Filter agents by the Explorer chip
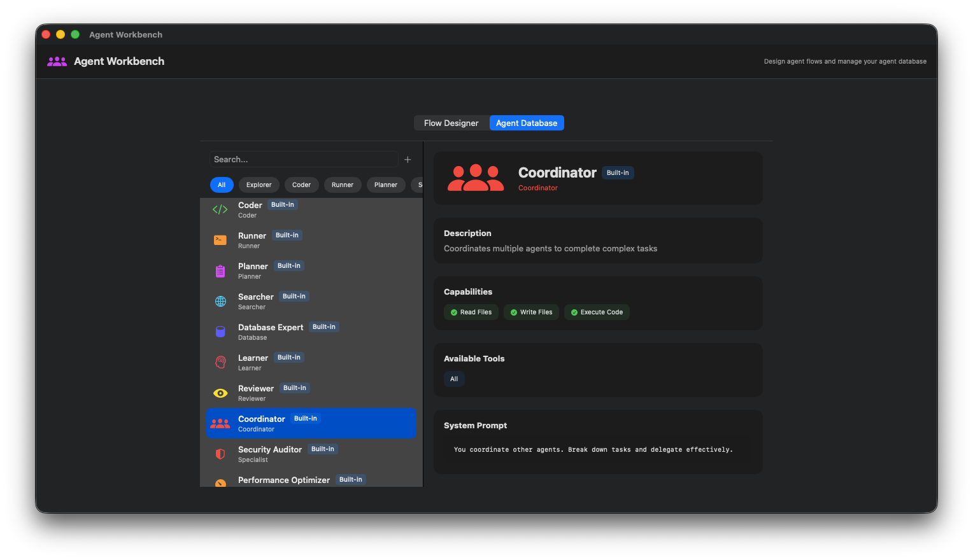This screenshot has width=973, height=560. click(x=259, y=185)
